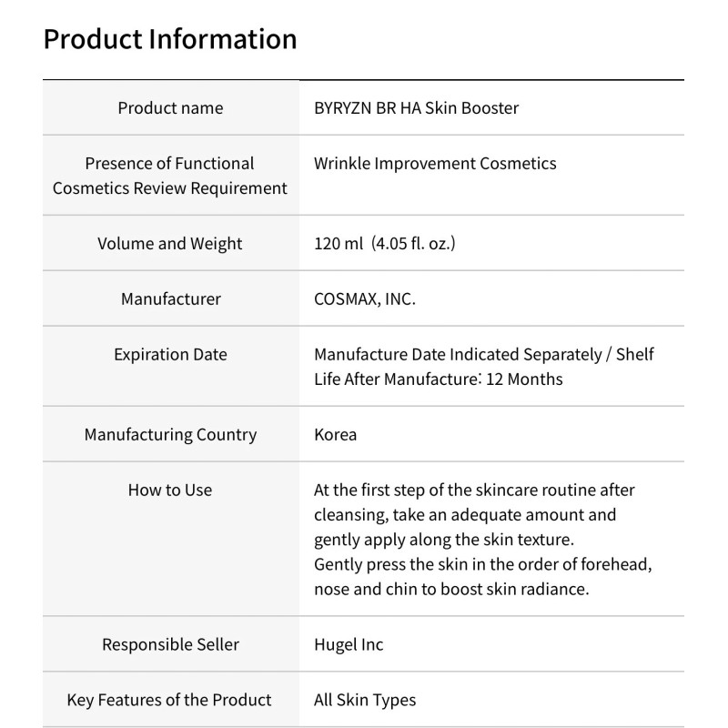Viewport: 728px width, 728px height.
Task: Click the Shelf Life 12 Months text
Action: pyautogui.click(x=438, y=379)
